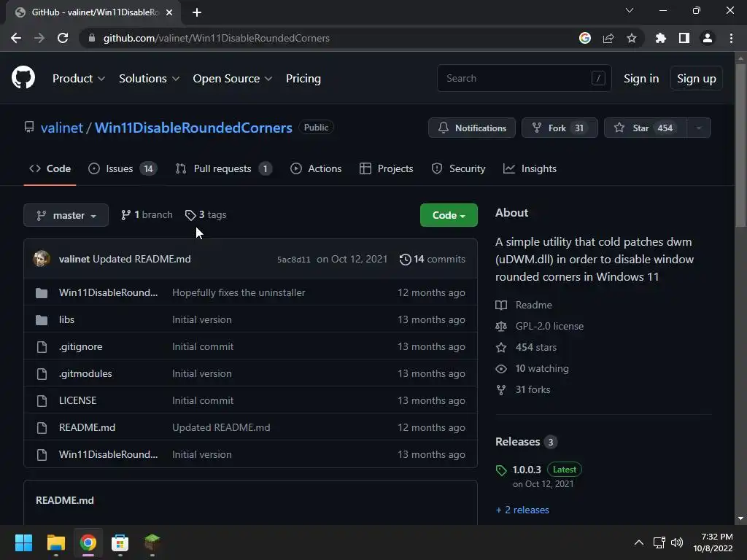Click the page vertical scrollbar

pos(740,146)
